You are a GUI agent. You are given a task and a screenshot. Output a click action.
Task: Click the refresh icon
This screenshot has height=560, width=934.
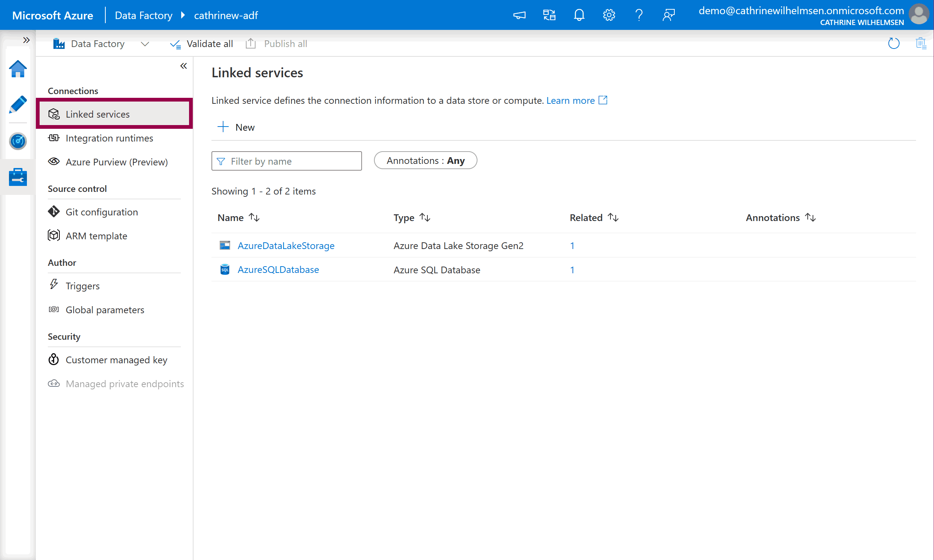[893, 44]
